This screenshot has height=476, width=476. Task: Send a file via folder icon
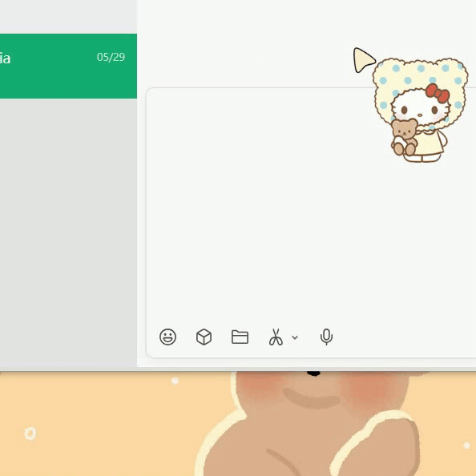[x=240, y=337]
